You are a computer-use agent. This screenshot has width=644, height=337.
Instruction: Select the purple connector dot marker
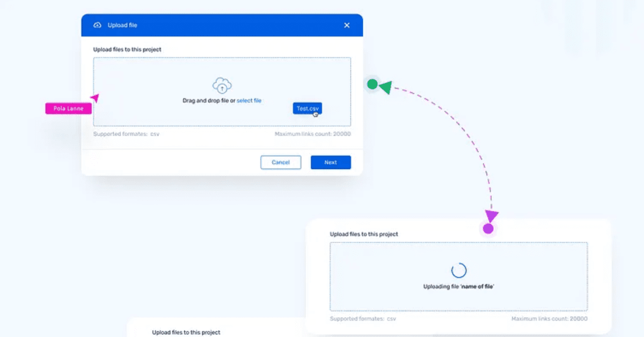pyautogui.click(x=488, y=228)
